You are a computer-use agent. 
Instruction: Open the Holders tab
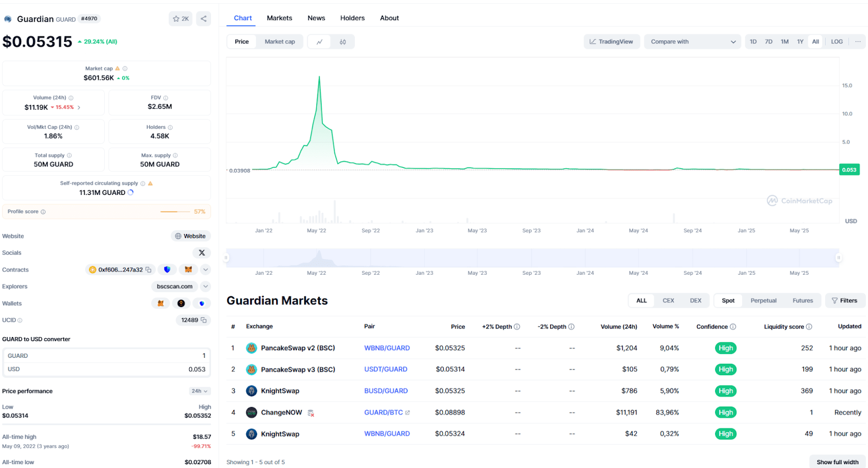click(x=353, y=18)
